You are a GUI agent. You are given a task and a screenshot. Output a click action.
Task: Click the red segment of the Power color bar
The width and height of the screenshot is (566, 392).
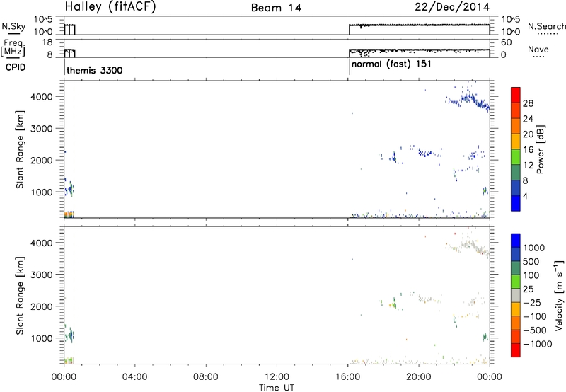click(x=516, y=95)
